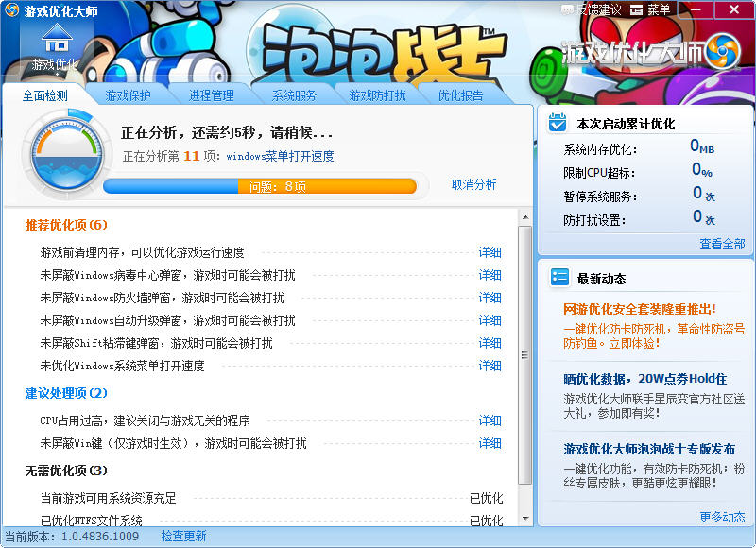Select the 优化报告 tab
756x548 pixels.
coord(460,95)
